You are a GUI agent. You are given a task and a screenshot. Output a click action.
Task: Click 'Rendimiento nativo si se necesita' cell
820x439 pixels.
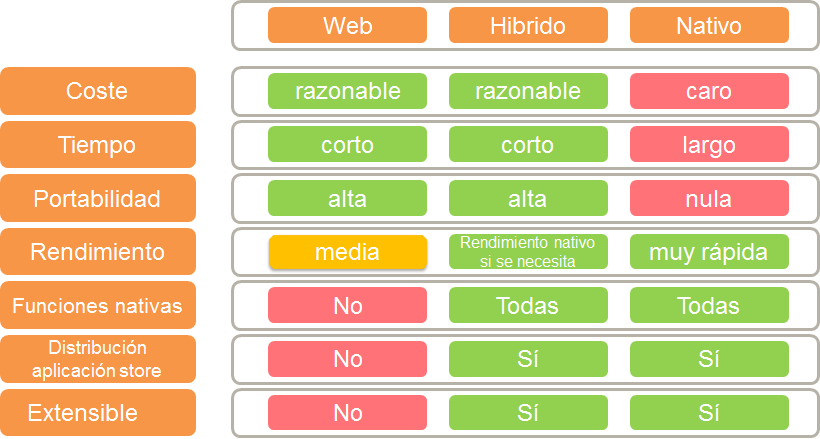click(x=528, y=252)
